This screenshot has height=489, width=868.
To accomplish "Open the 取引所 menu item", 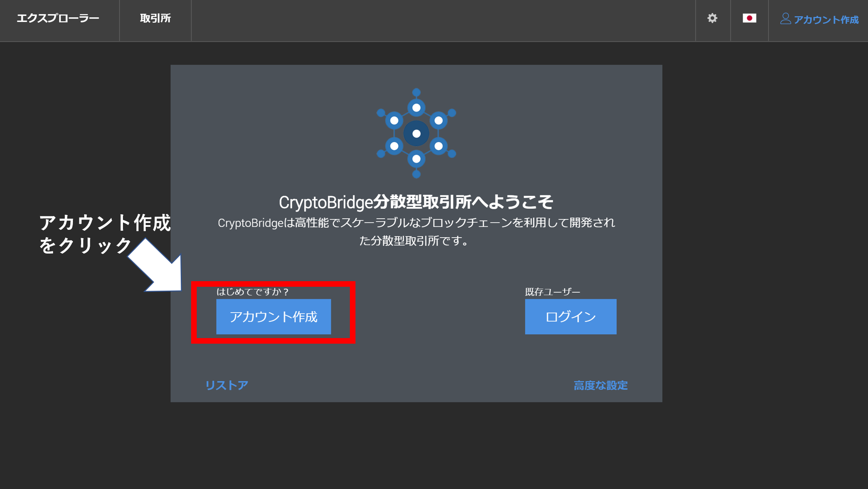I will click(x=155, y=19).
